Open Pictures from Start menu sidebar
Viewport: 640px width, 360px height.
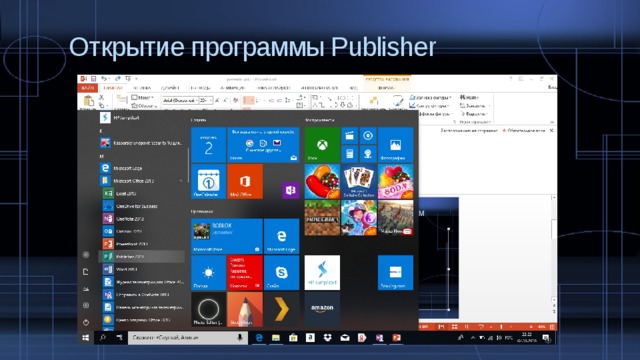point(86,289)
